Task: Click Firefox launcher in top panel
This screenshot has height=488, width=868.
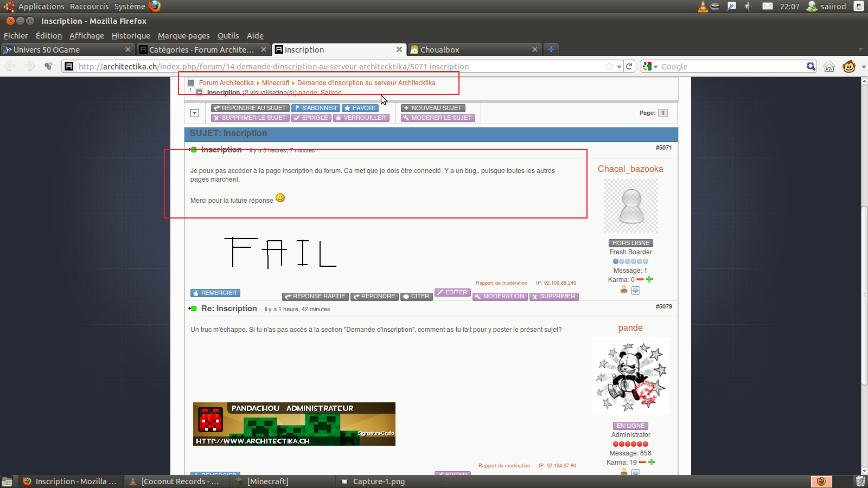Action: click(155, 6)
